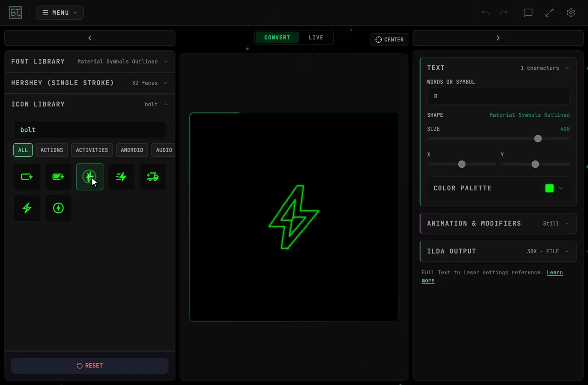Collapse the left panel with the left arrow

pos(90,38)
